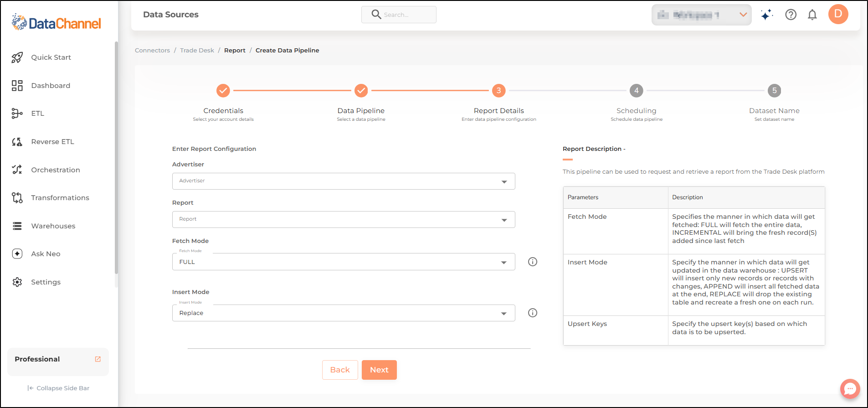Click the step 4 Scheduling circle
This screenshot has width=868, height=408.
[x=637, y=91]
